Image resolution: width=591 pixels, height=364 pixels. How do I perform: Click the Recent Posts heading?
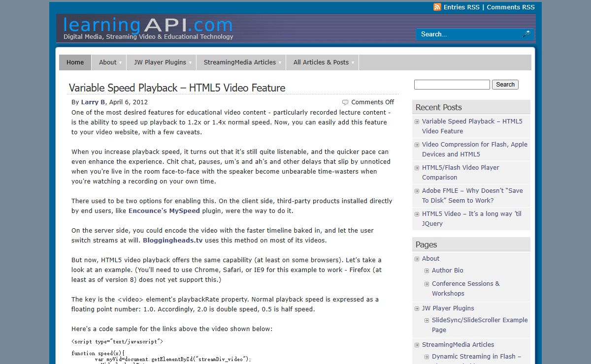(439, 107)
